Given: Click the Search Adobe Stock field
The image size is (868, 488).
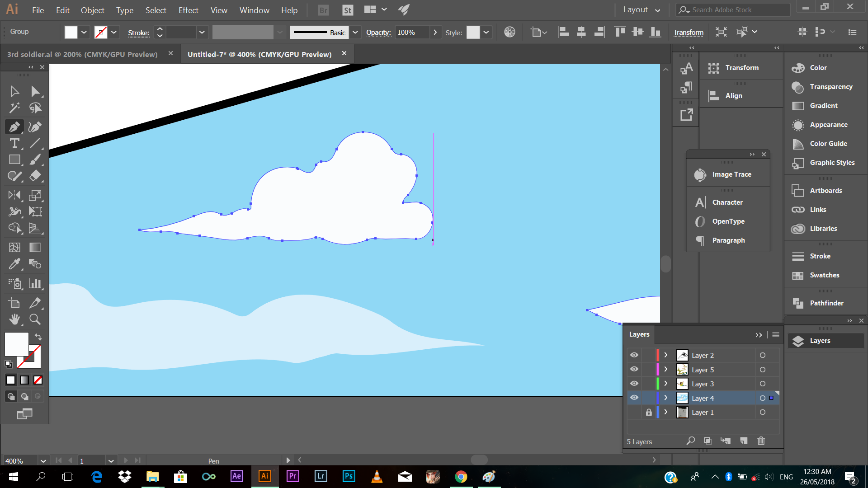Looking at the screenshot, I should [x=733, y=9].
